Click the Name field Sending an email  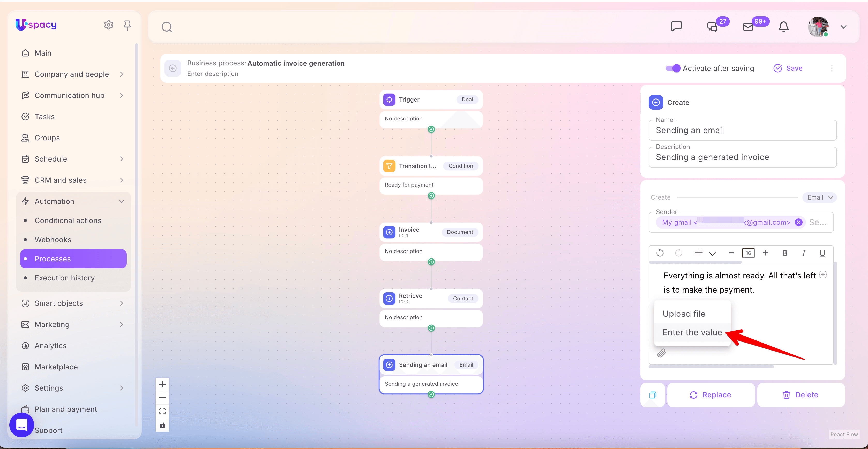tap(742, 130)
